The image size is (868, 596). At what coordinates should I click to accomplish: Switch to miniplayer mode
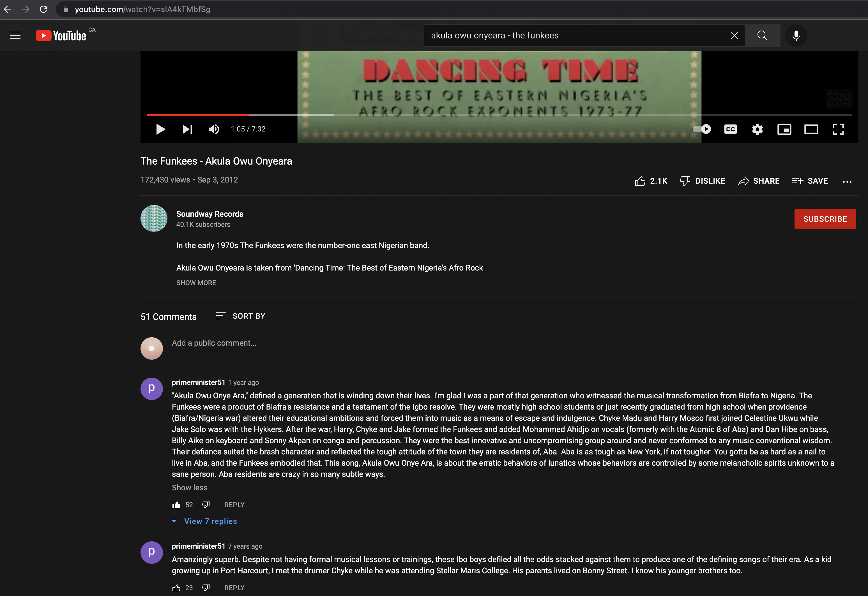pyautogui.click(x=784, y=129)
